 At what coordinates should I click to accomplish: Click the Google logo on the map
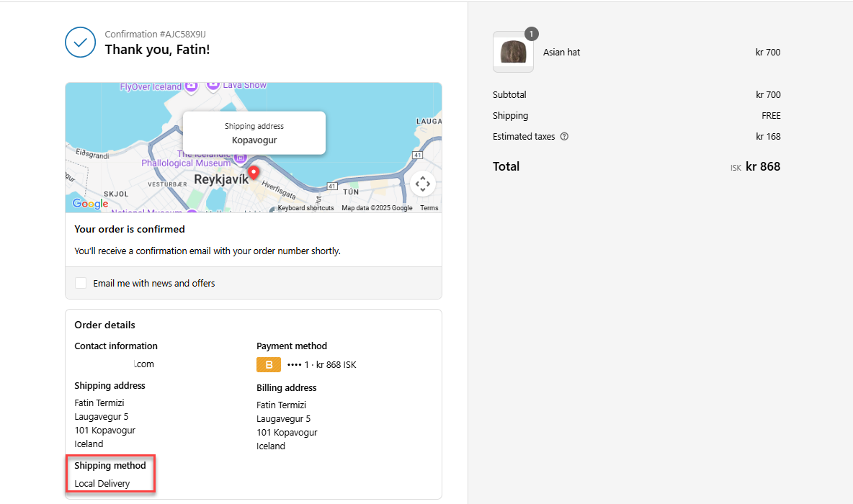pyautogui.click(x=90, y=204)
